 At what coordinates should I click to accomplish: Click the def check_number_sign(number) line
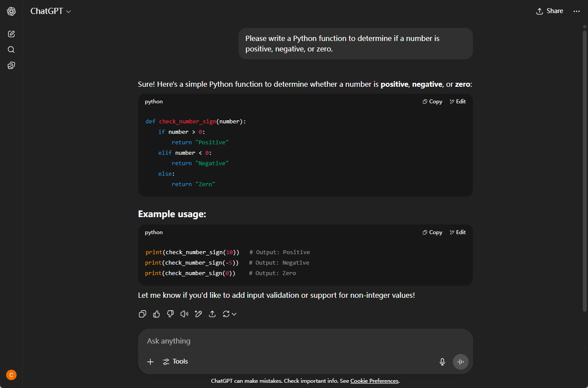(196, 122)
